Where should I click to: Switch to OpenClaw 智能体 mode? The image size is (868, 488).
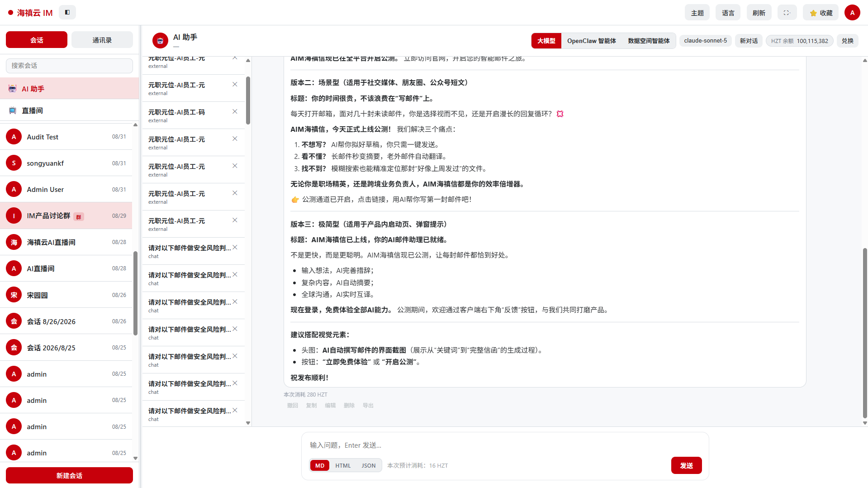[592, 41]
